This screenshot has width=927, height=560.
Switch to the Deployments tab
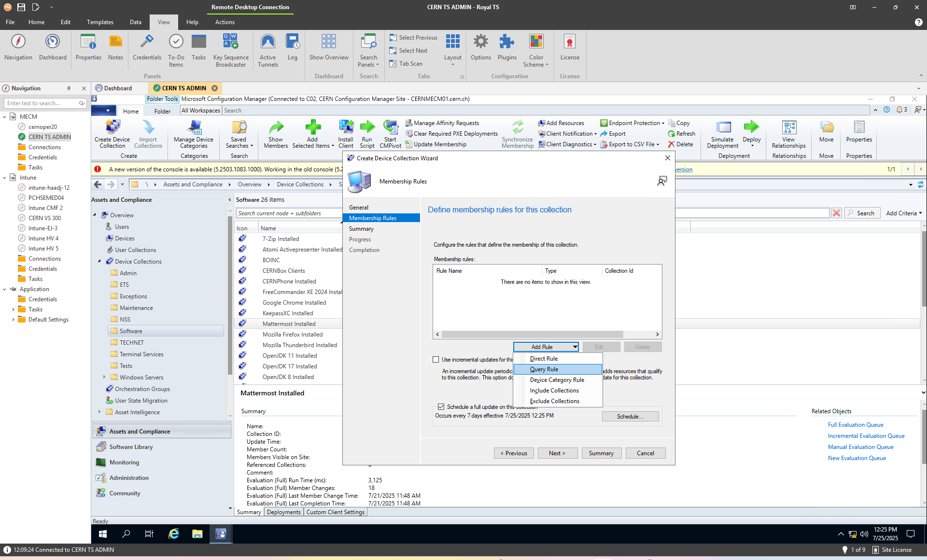tap(283, 512)
